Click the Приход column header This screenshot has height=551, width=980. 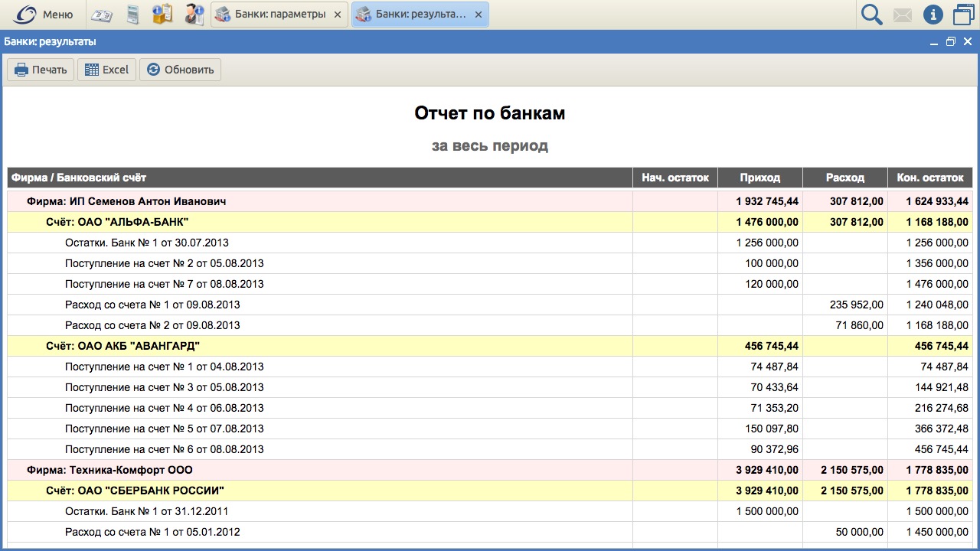pos(760,178)
